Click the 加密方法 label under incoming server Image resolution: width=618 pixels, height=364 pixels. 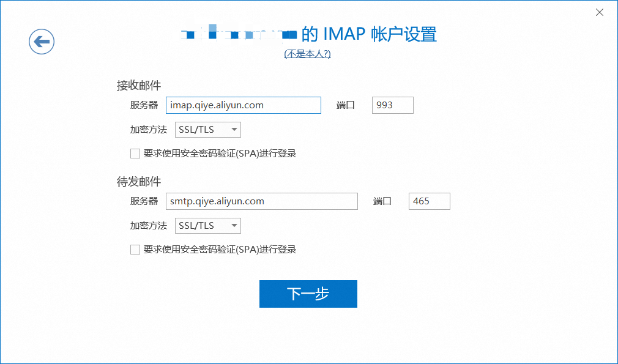(148, 130)
